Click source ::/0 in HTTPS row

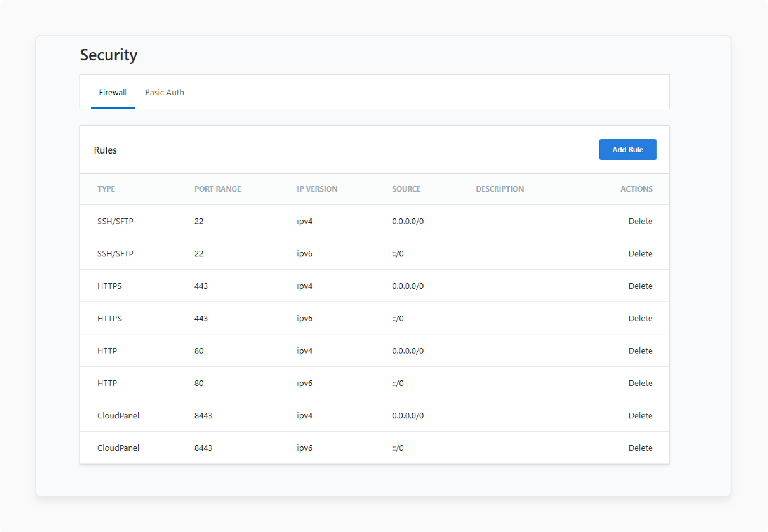click(x=398, y=318)
